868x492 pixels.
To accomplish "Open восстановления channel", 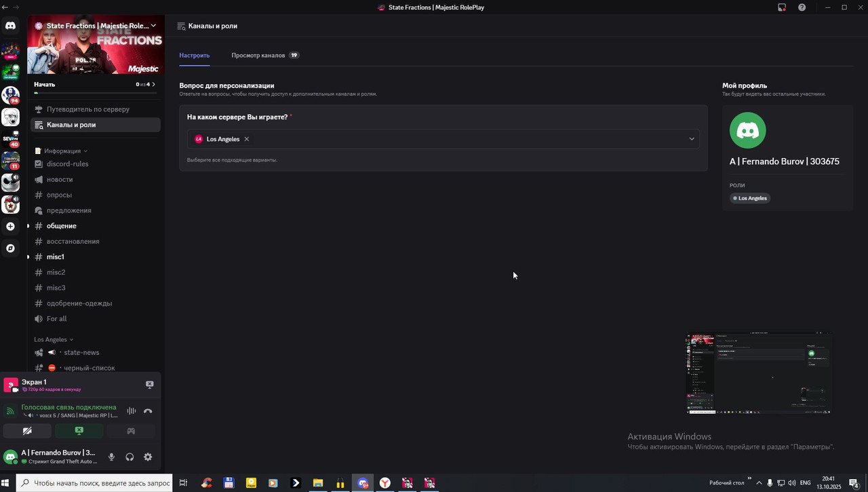I will coord(95,242).
